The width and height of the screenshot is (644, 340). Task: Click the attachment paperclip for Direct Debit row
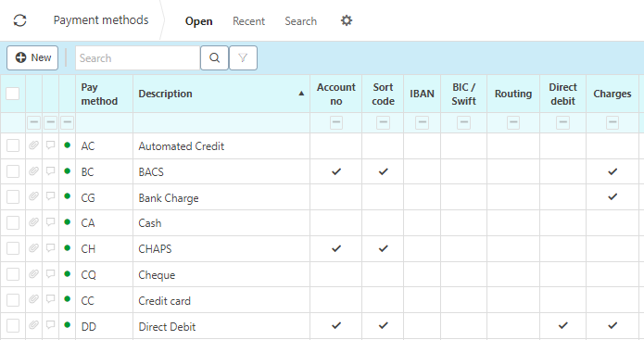tap(33, 325)
